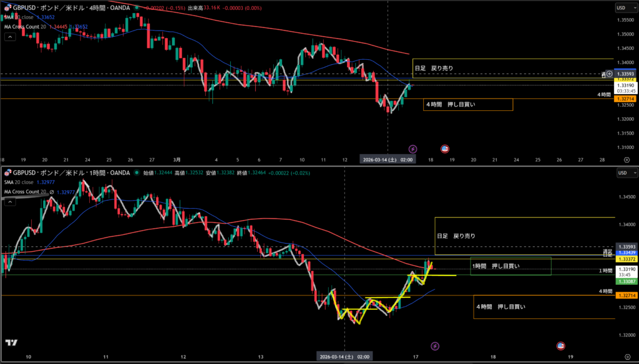This screenshot has height=364, width=639.
Task: Click the purple lightning event icon in lower chart
Action: click(x=435, y=345)
